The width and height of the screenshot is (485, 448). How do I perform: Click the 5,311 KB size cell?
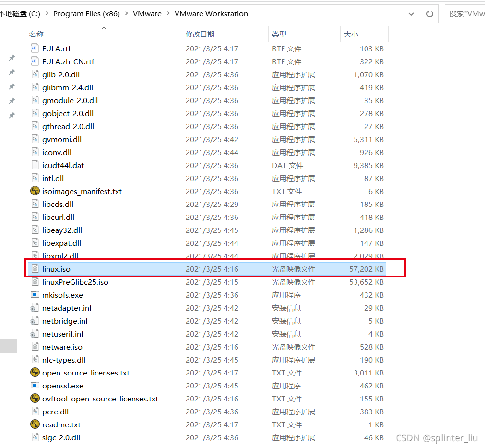(369, 139)
